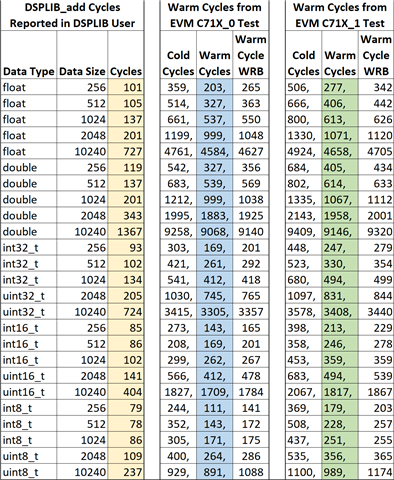Select the Cycles cell showing 119
The image size is (394, 480).
coord(126,167)
